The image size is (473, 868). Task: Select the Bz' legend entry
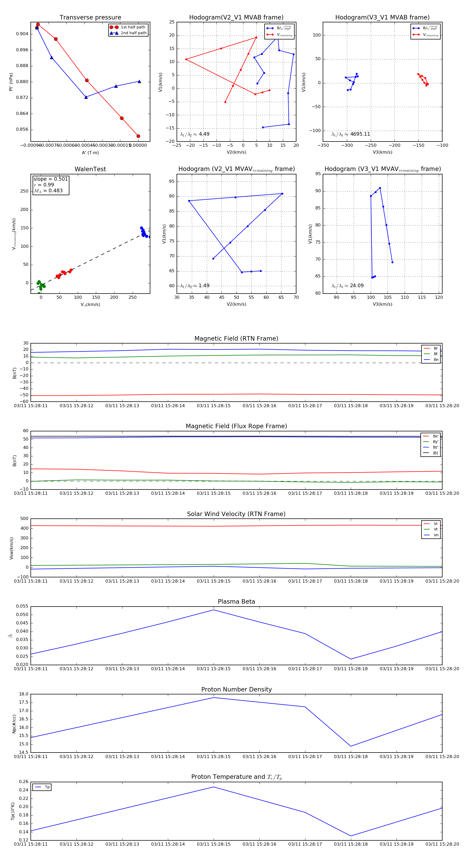pos(431,447)
